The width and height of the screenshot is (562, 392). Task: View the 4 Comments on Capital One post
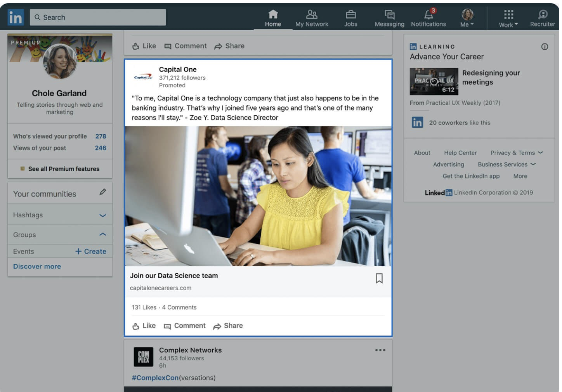[x=179, y=307]
